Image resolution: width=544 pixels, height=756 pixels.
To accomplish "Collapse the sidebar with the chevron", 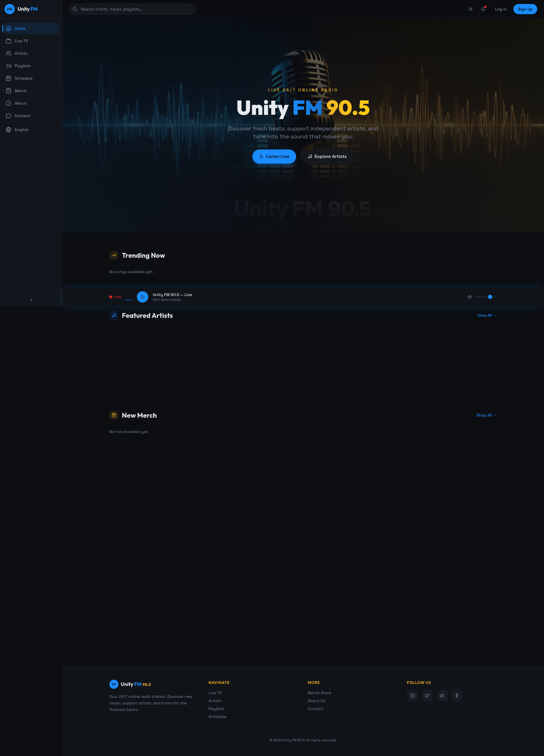I will pos(31,300).
